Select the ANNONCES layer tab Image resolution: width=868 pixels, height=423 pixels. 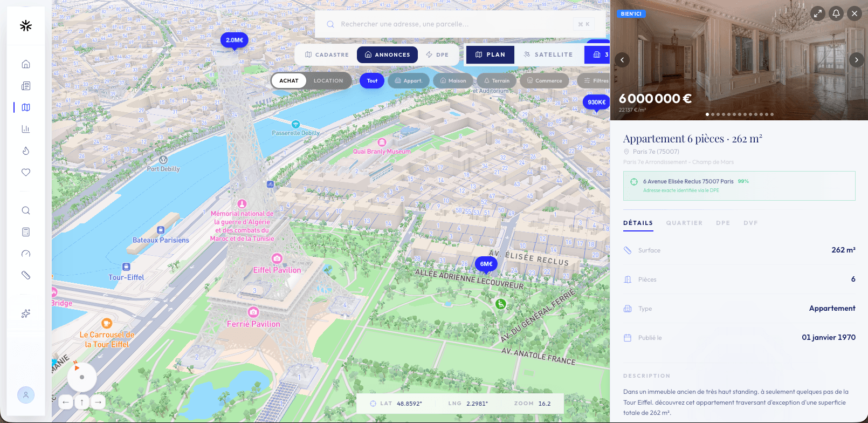(387, 54)
